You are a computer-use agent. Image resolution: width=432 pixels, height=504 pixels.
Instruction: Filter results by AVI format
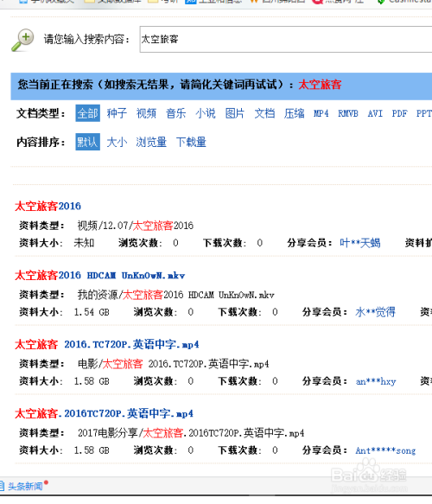pyautogui.click(x=375, y=113)
